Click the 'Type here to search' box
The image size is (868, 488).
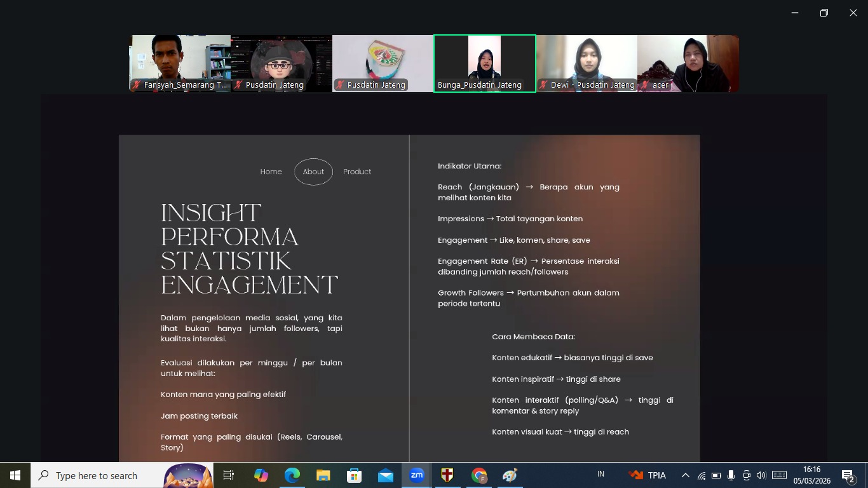point(105,475)
